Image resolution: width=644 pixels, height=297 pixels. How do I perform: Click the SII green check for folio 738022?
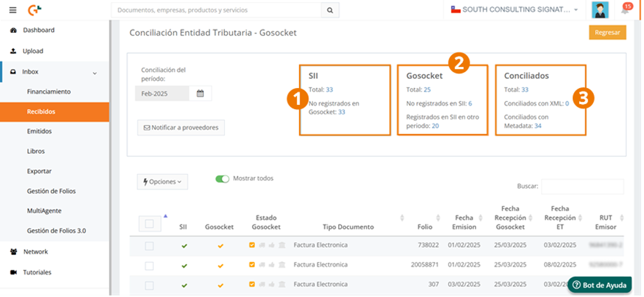coord(184,246)
